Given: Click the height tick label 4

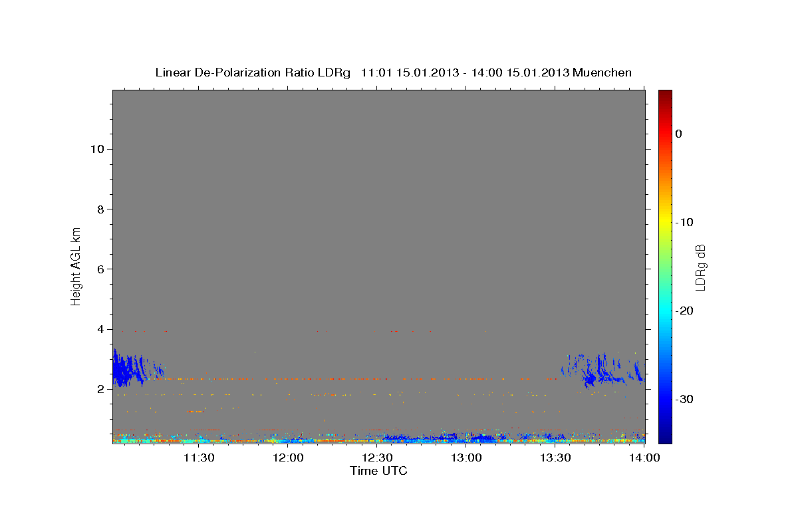Looking at the screenshot, I should tap(100, 329).
